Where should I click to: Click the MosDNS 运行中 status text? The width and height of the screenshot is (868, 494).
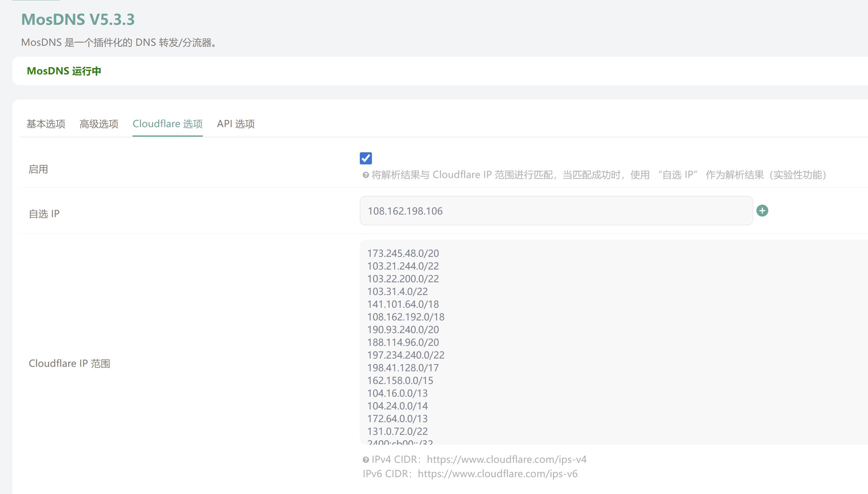(x=64, y=71)
